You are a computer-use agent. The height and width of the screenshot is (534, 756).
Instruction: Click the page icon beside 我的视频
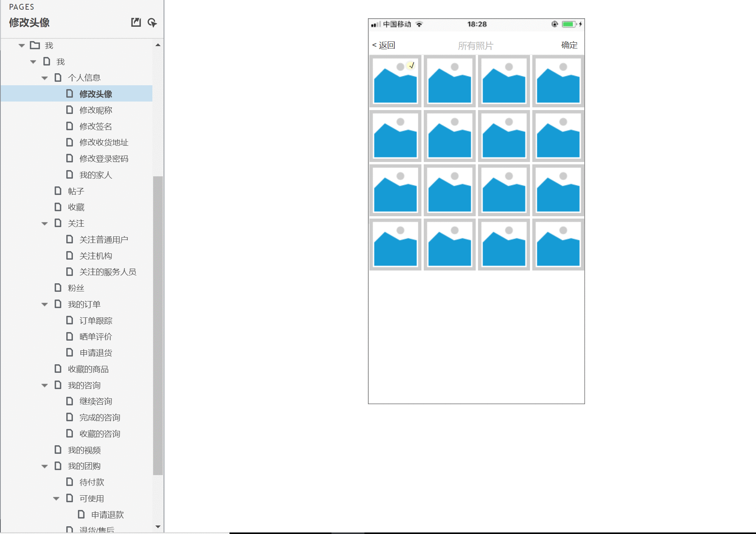[x=58, y=450]
